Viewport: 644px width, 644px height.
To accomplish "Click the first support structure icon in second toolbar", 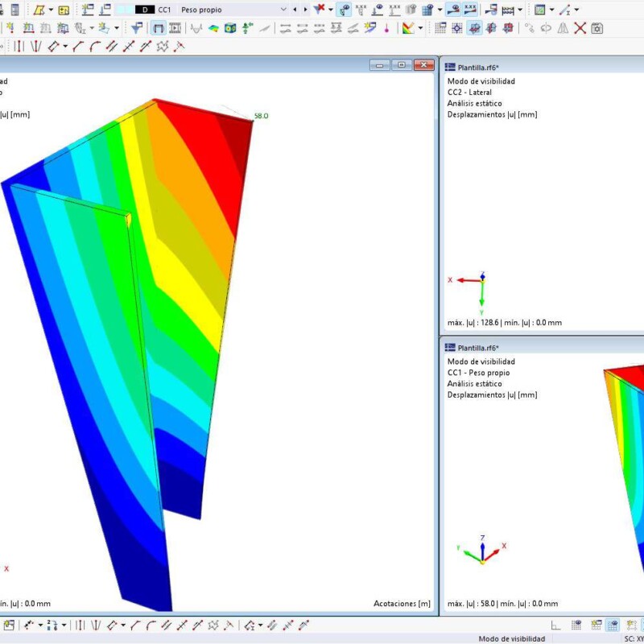I will click(29, 28).
